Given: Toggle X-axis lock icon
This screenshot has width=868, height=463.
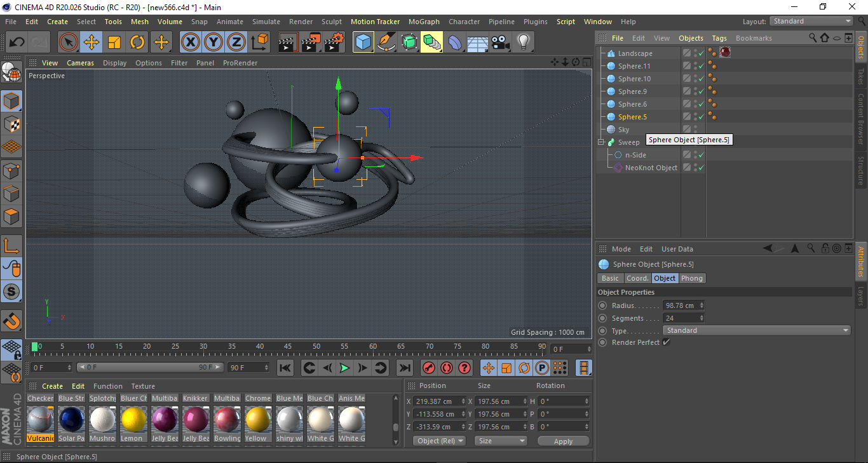Looking at the screenshot, I should (190, 43).
